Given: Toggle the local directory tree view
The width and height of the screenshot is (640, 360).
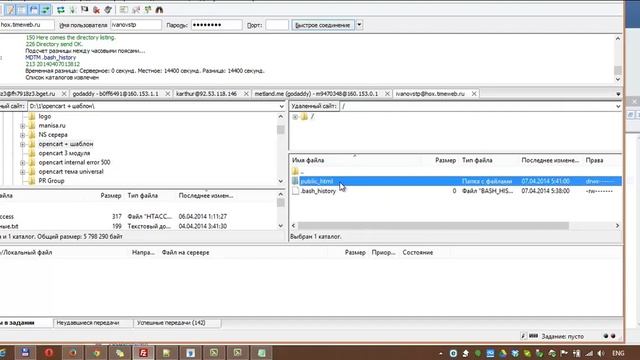Looking at the screenshot, I should tap(22, 9).
